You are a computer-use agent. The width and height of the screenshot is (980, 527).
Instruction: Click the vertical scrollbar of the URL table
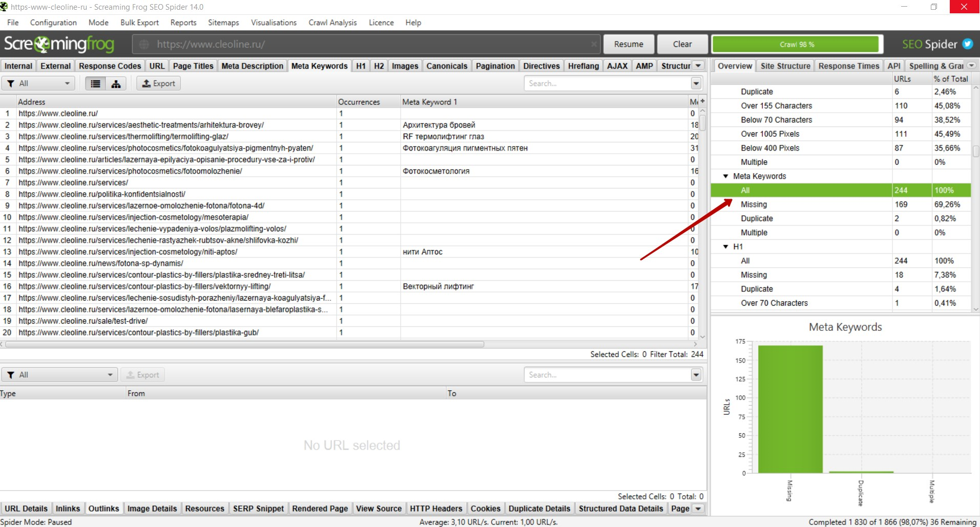tap(703, 123)
